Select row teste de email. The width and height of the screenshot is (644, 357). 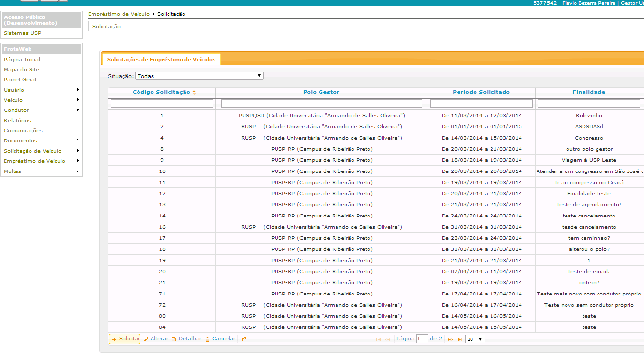tap(375, 272)
